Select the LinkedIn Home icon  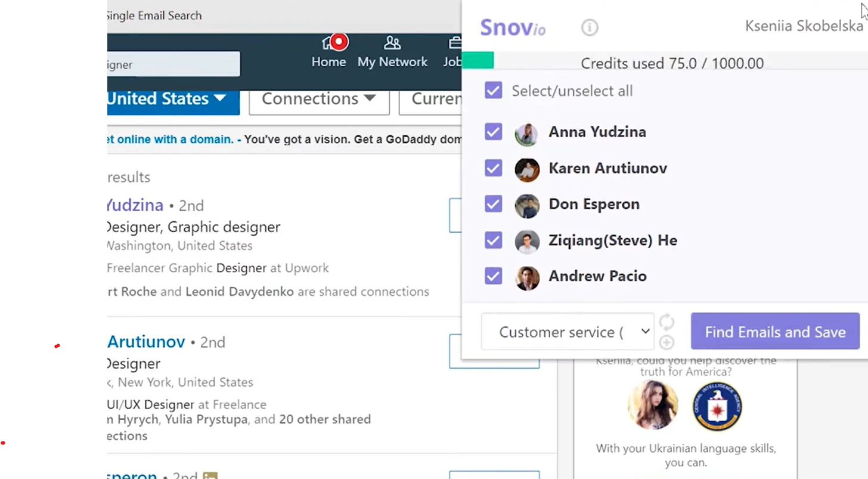[x=329, y=52]
